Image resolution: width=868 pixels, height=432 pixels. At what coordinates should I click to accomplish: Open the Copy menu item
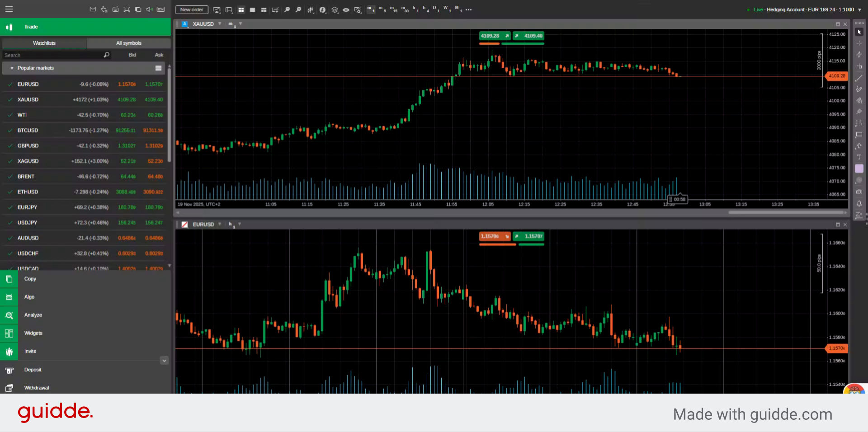[30, 279]
